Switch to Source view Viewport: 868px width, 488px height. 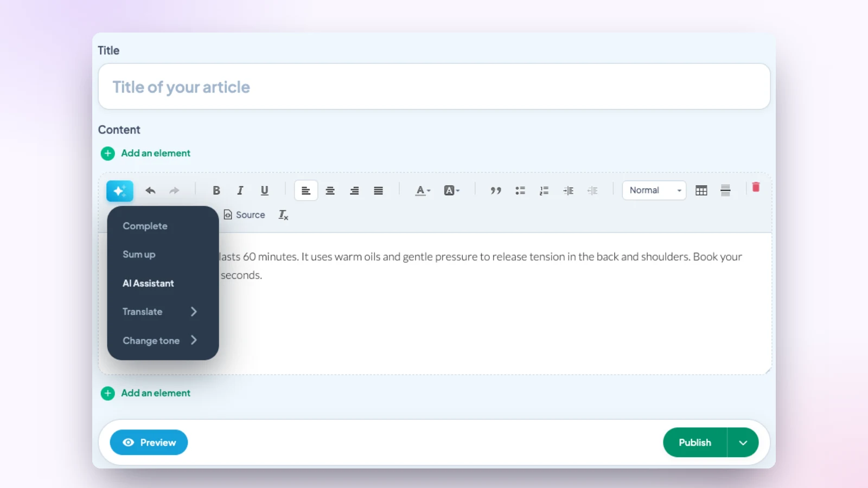pos(245,215)
